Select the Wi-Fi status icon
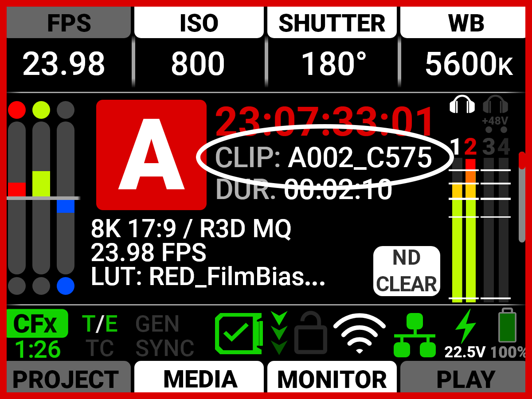Image resolution: width=532 pixels, height=399 pixels. (360, 334)
